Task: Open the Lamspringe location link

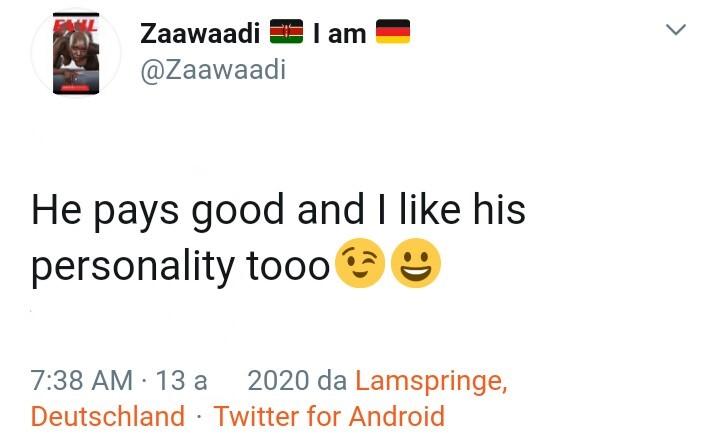Action: (431, 381)
